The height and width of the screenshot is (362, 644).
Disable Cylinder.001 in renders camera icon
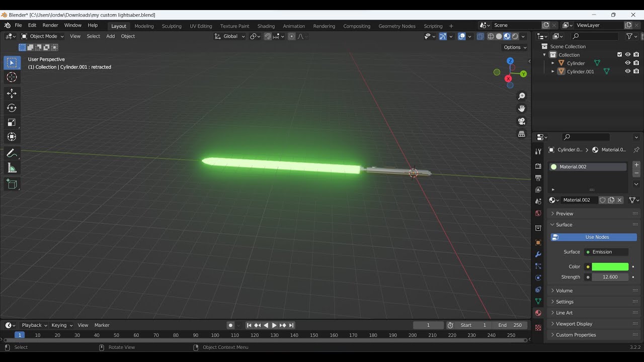pyautogui.click(x=636, y=71)
